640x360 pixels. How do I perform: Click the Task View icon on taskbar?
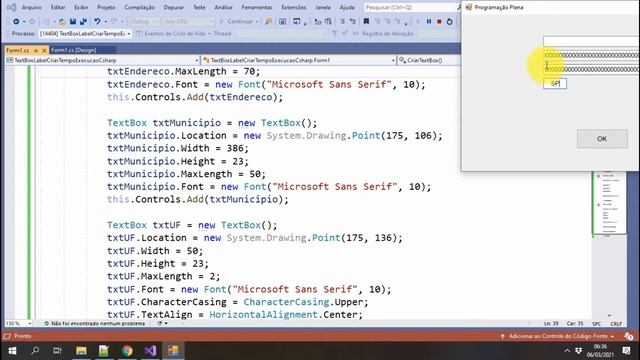pyautogui.click(x=57, y=351)
